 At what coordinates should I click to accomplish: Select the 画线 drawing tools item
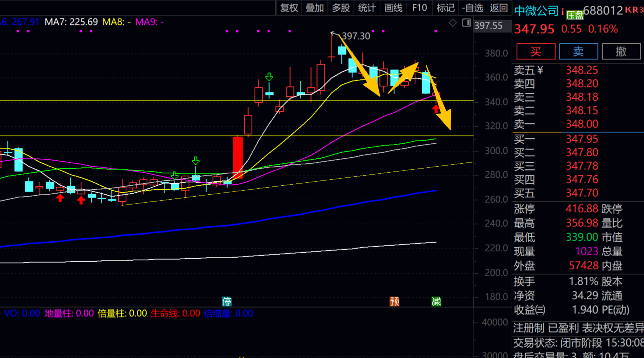pos(393,7)
